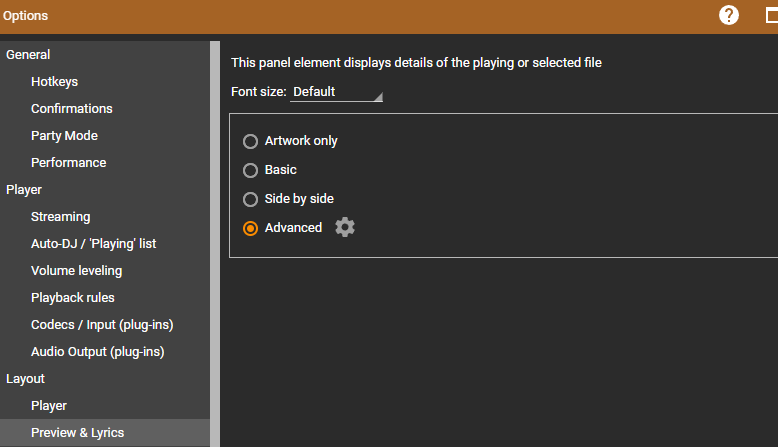
Task: Open Playback rules settings
Action: [x=72, y=298]
